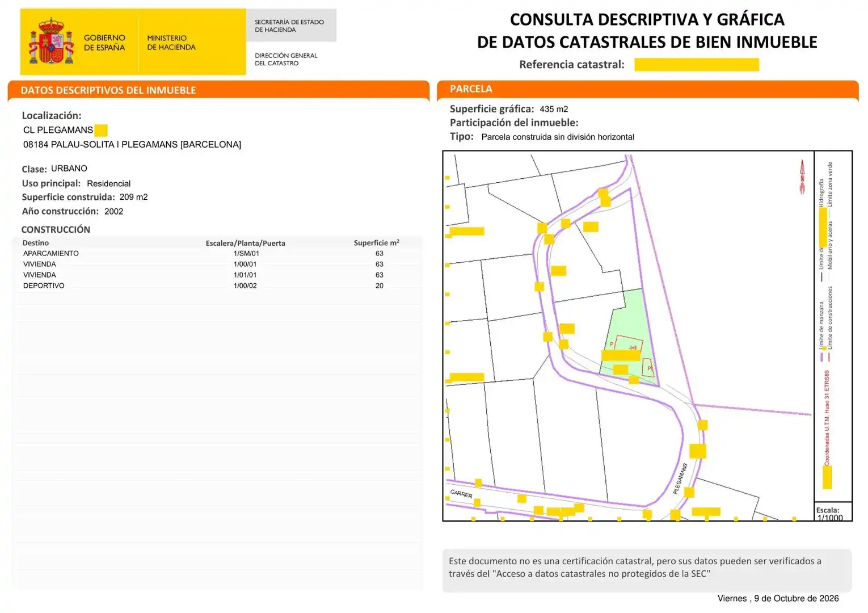Select the "GOBIERNO DE ESPAÑA" text

(x=104, y=43)
